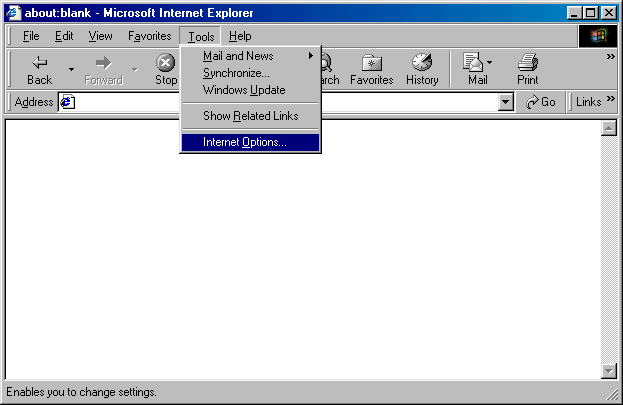The image size is (623, 405).
Task: Open the Address bar dropdown list
Action: tap(505, 102)
